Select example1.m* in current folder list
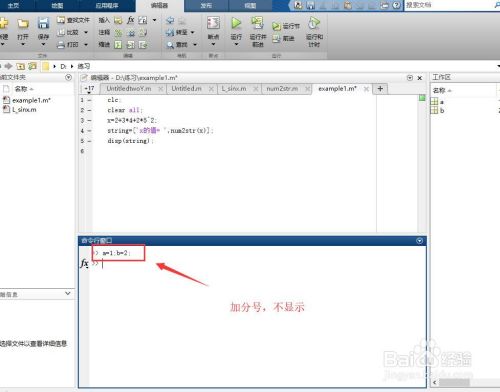This screenshot has height=392, width=500. [x=31, y=100]
